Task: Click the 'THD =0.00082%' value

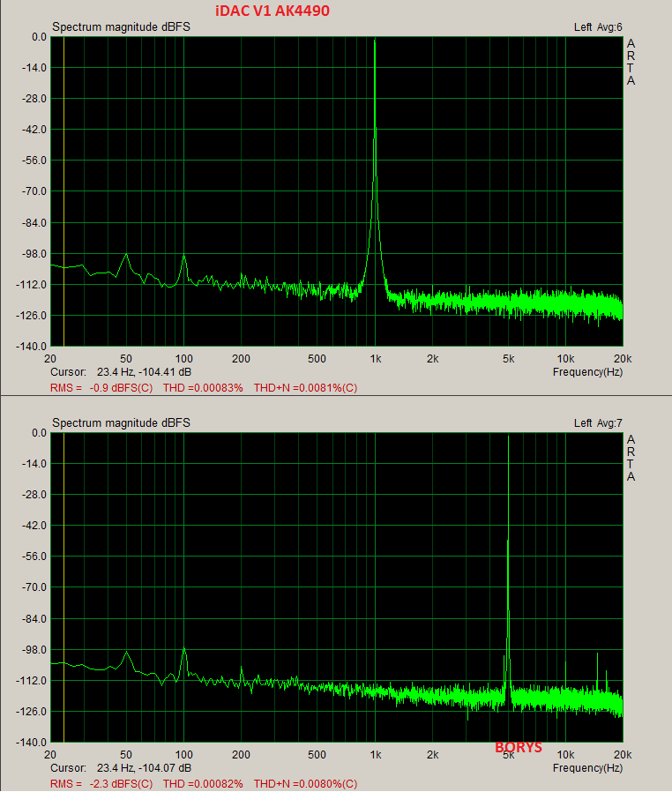Action: [x=203, y=784]
